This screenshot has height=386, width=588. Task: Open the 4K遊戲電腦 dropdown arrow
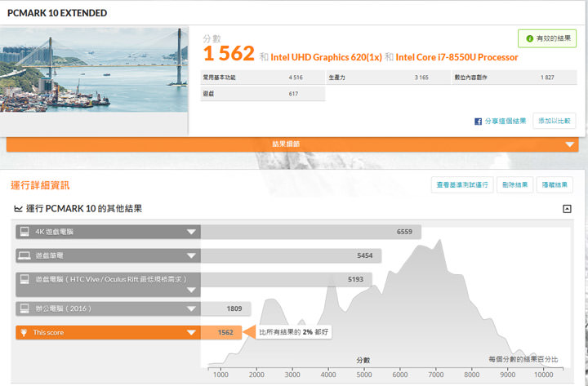click(x=191, y=232)
